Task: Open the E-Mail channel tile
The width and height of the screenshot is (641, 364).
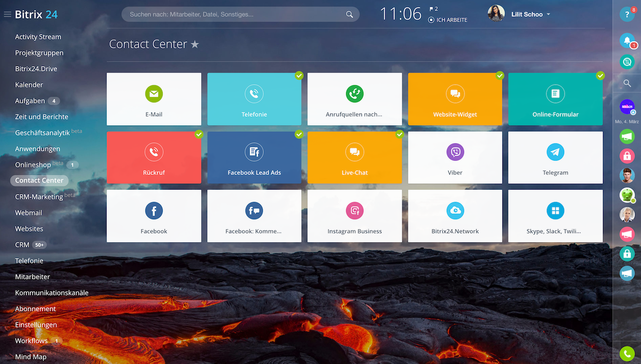Action: coord(154,99)
